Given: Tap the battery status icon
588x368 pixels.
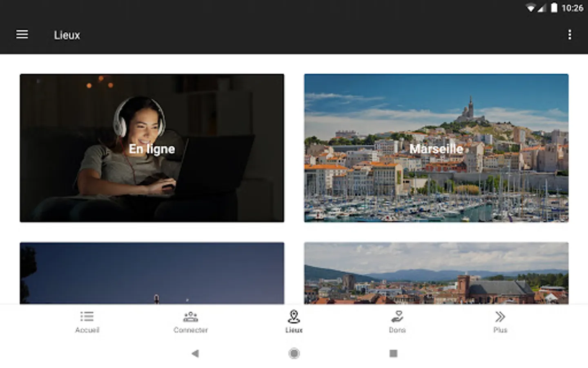Looking at the screenshot, I should pyautogui.click(x=554, y=8).
